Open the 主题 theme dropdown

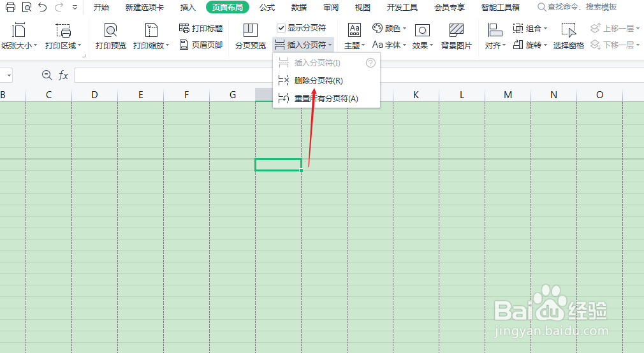[x=355, y=36]
